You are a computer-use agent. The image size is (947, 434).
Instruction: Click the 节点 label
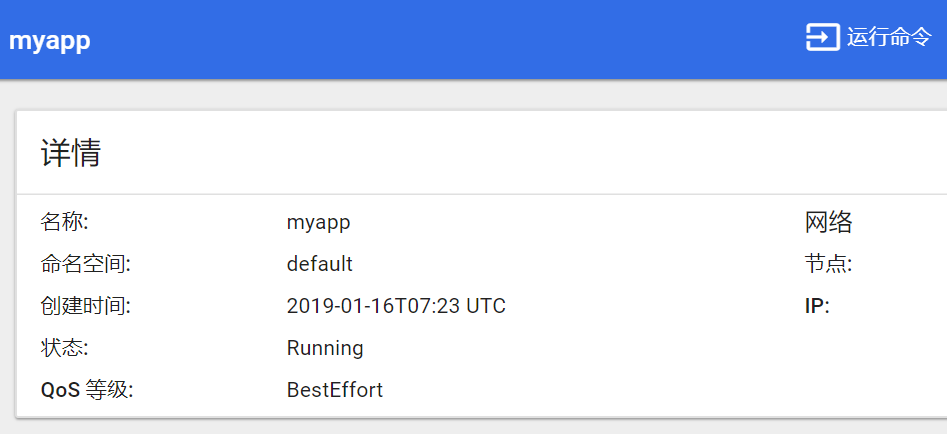828,264
